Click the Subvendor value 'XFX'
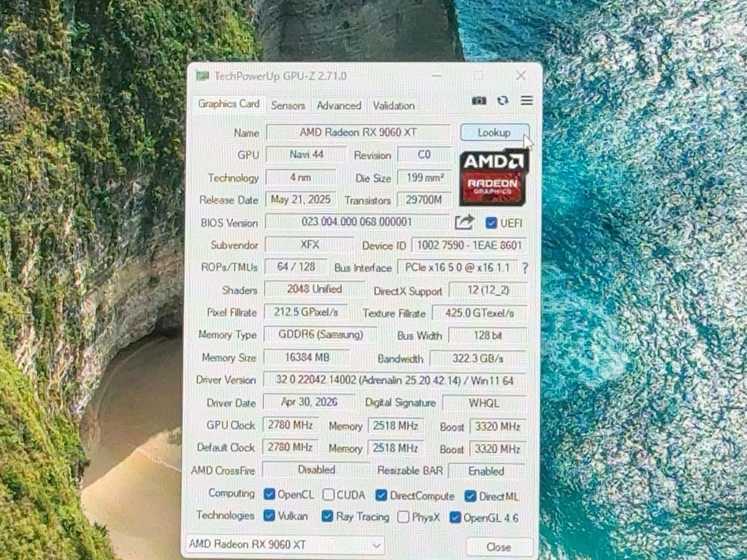The height and width of the screenshot is (560, 747). pyautogui.click(x=309, y=245)
